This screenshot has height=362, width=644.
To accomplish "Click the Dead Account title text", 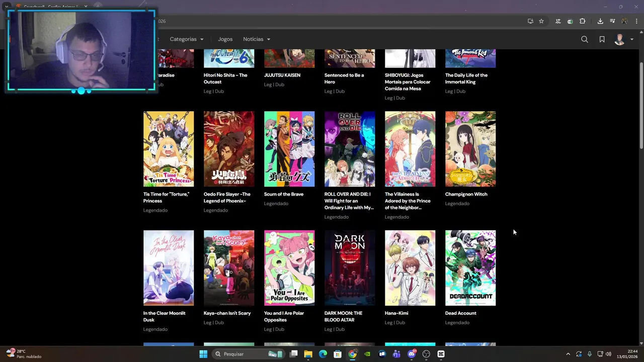I will (461, 313).
